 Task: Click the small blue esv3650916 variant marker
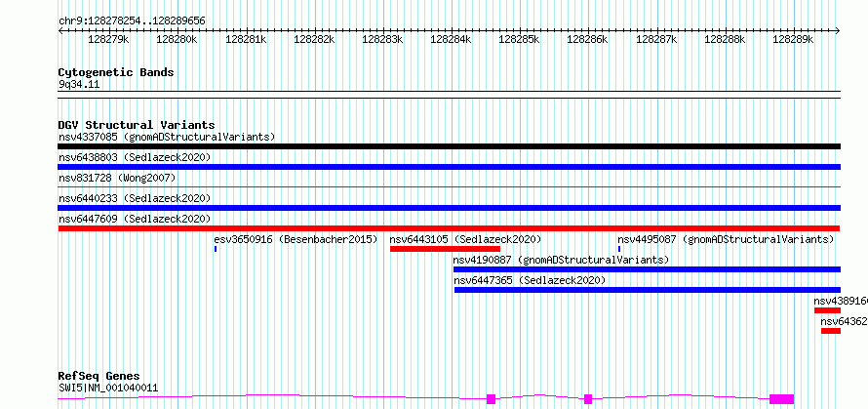[216, 249]
